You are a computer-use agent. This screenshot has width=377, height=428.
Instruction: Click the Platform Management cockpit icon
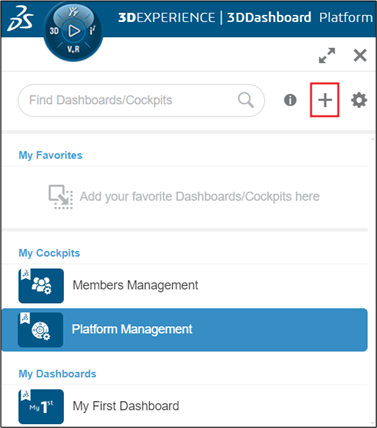coord(41,330)
